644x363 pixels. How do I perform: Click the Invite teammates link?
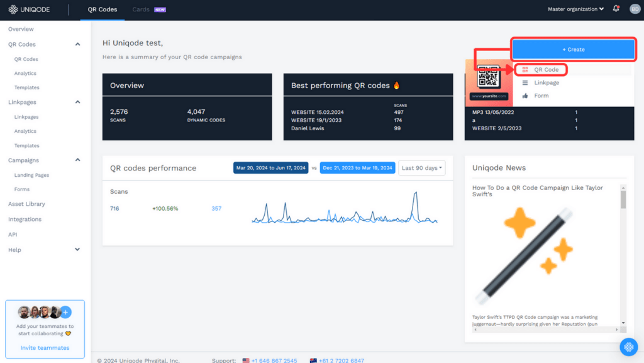45,348
